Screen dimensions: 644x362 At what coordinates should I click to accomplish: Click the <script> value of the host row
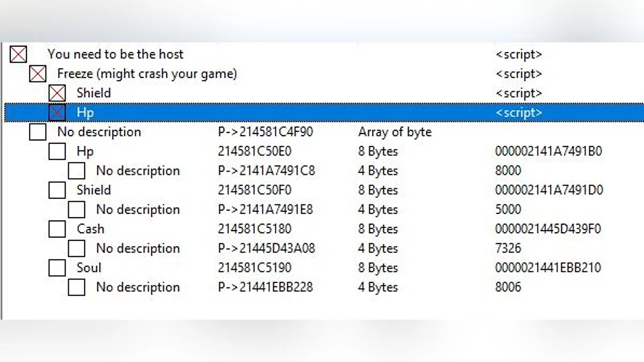point(519,55)
